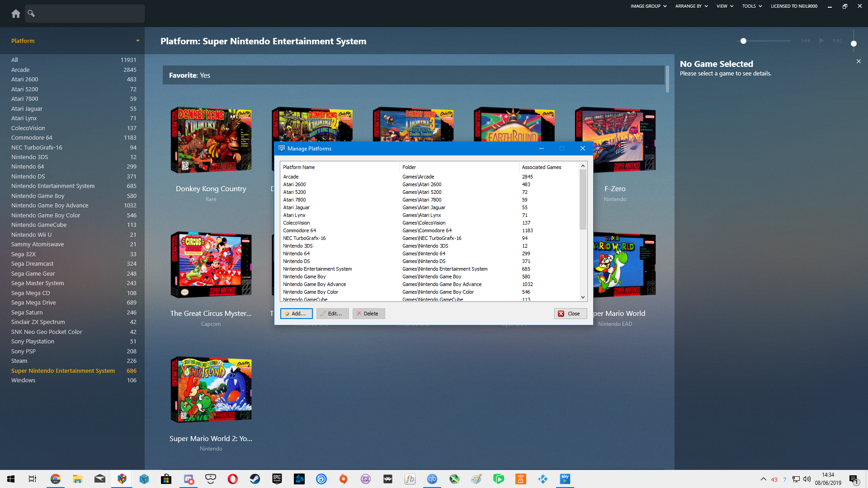Image resolution: width=868 pixels, height=488 pixels.
Task: Select Super Nintendo Entertainment System in sidebar
Action: pyautogui.click(x=74, y=371)
